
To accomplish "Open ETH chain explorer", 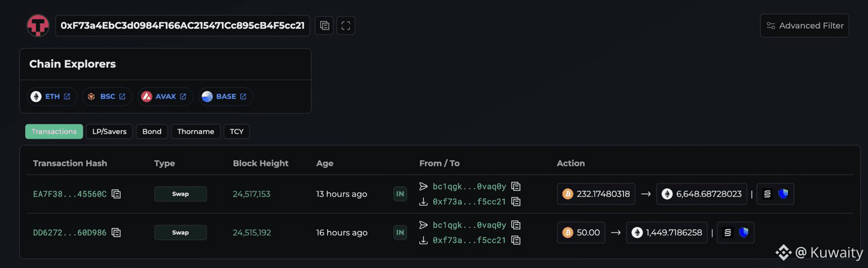I will 53,96.
